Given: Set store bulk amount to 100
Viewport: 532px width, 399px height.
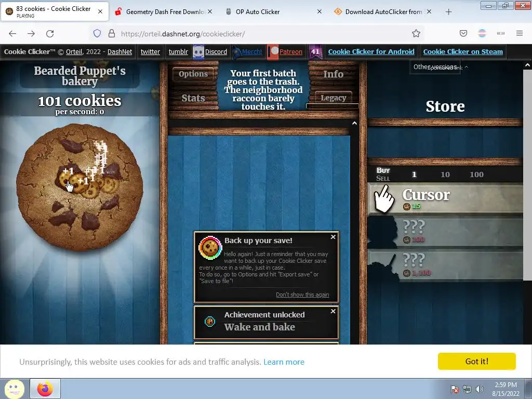Looking at the screenshot, I should pyautogui.click(x=476, y=175).
